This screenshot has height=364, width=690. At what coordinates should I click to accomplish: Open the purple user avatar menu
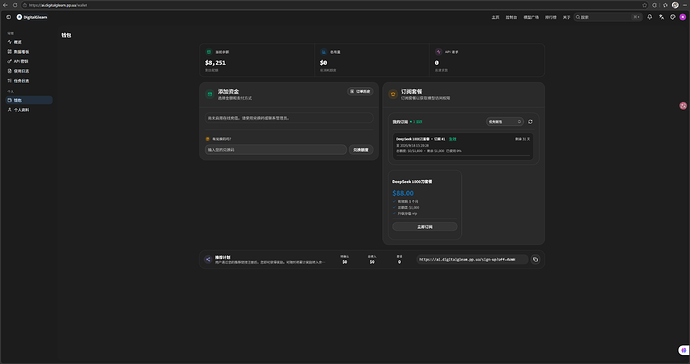[x=683, y=17]
